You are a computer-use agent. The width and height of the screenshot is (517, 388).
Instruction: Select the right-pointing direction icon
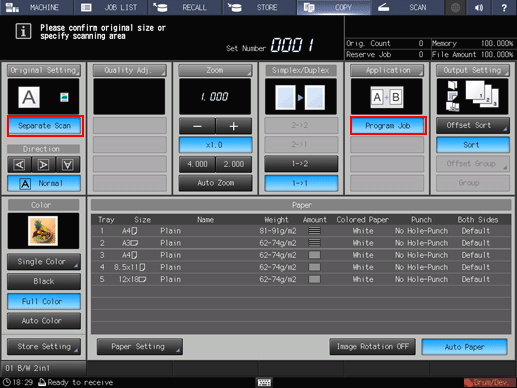(43, 164)
